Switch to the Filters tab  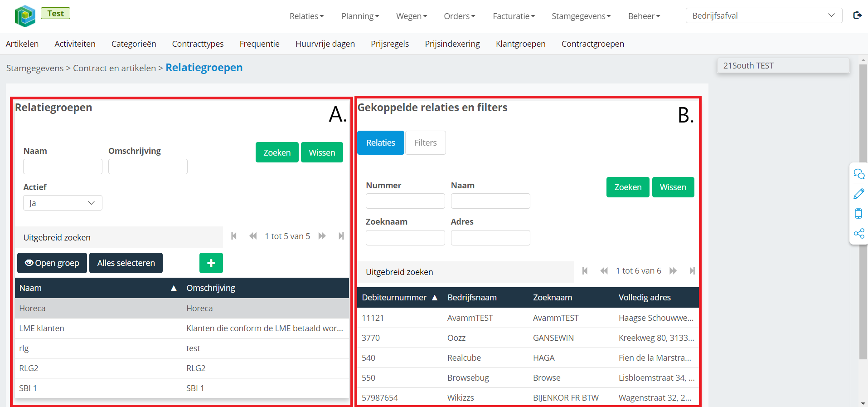tap(426, 142)
